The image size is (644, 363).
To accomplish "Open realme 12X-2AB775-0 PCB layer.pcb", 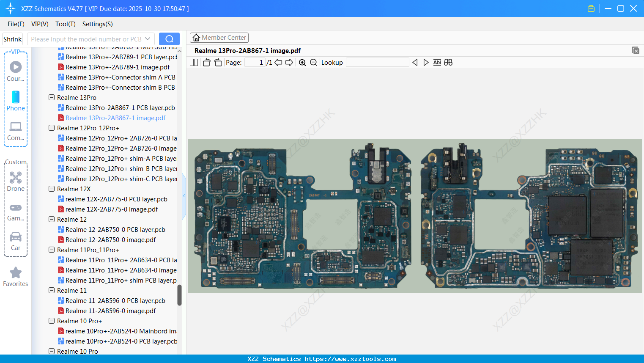I will point(112,199).
